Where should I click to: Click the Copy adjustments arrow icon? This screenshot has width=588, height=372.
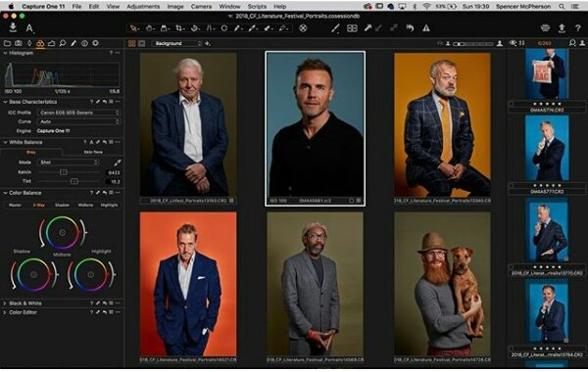coord(367,28)
